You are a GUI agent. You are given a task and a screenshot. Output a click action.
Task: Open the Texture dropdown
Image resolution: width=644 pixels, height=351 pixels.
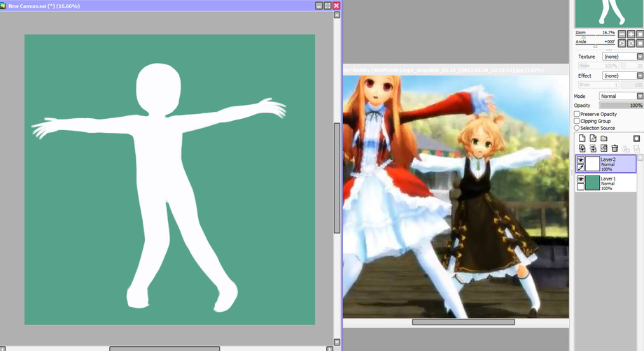pos(622,57)
